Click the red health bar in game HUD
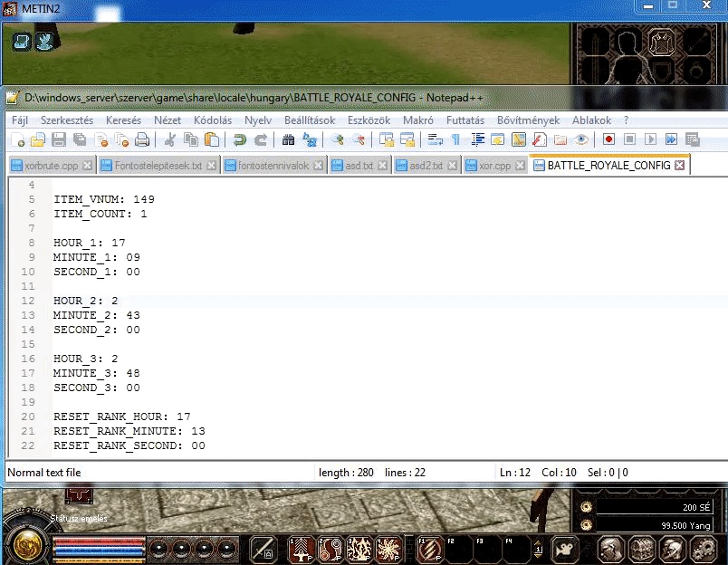 [99, 541]
